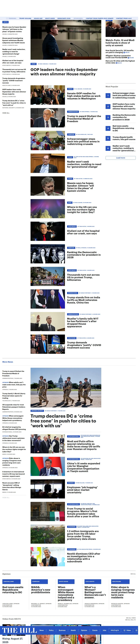Click the Video icon button in bottom bar

(x=127, y=630)
